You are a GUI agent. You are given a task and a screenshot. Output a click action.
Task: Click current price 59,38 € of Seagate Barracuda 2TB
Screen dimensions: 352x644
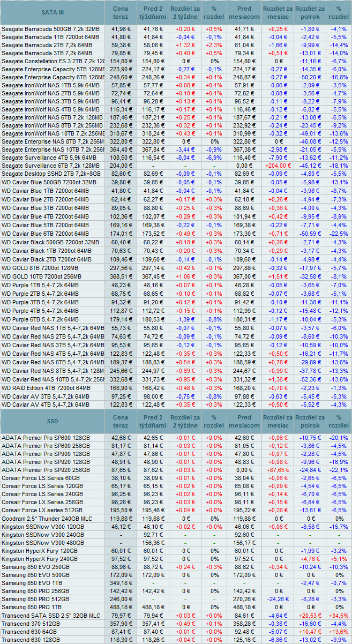121,45
